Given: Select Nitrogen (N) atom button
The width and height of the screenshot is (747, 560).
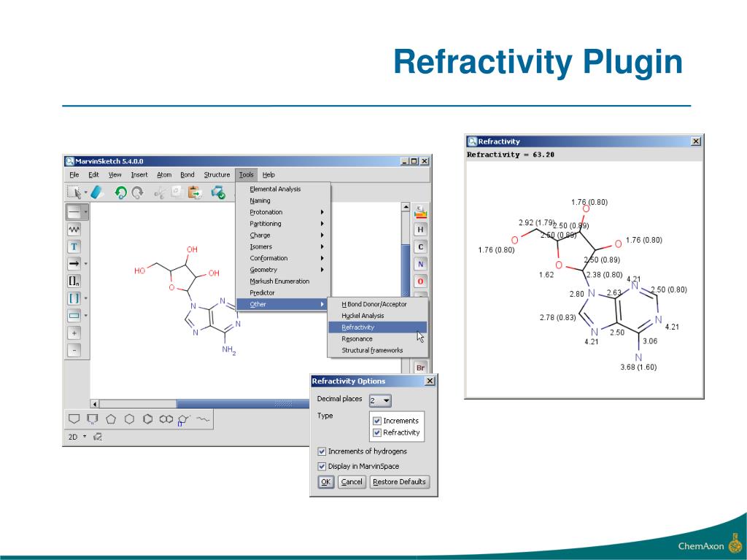Looking at the screenshot, I should point(420,264).
